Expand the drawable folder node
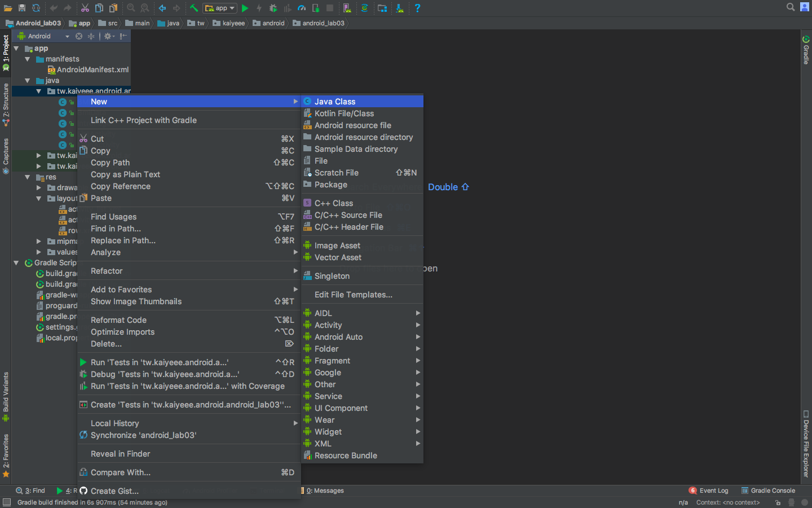Viewport: 812px width, 508px height. pyautogui.click(x=38, y=188)
